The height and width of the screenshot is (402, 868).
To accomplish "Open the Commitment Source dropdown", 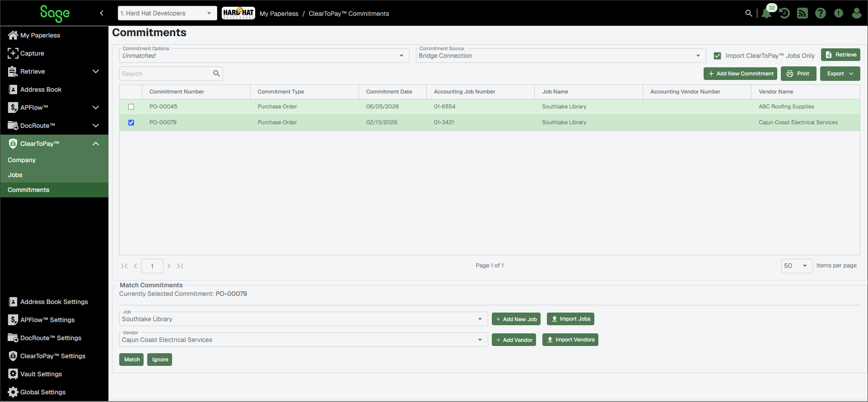I will [x=560, y=56].
